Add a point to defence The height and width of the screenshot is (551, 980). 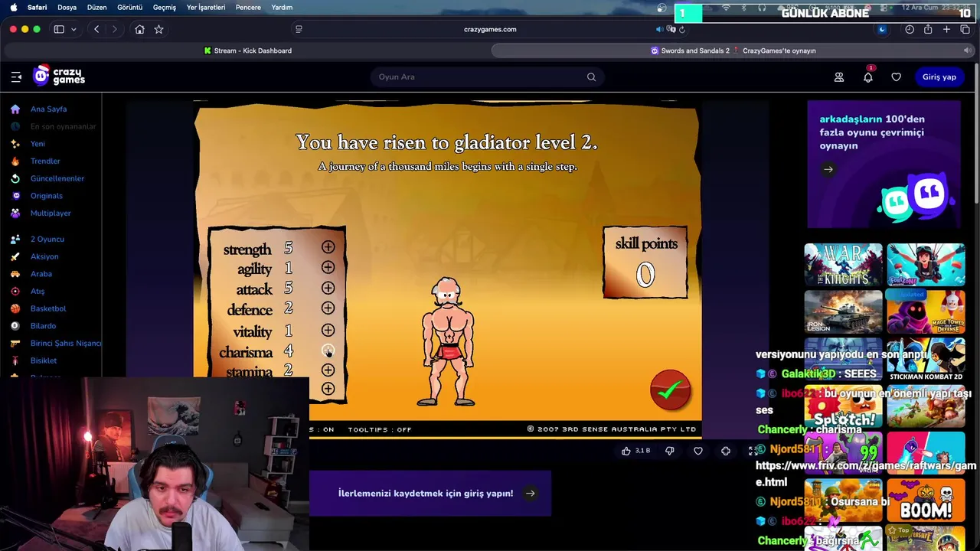tap(328, 308)
